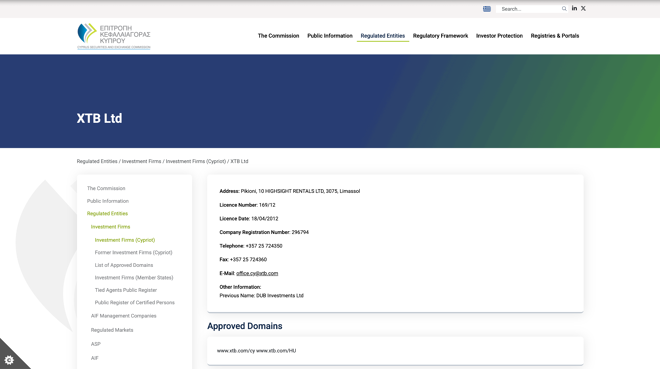Click the Licence Date 18/04/2012 text

point(248,219)
